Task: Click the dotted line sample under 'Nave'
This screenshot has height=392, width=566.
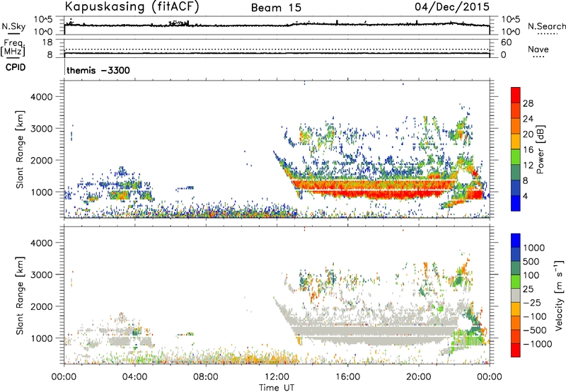Action: tap(538, 57)
